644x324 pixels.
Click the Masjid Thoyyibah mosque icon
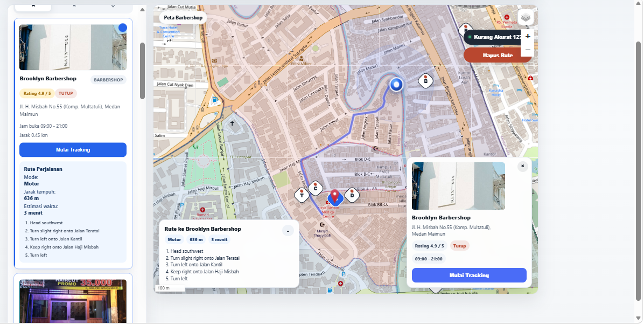322,224
